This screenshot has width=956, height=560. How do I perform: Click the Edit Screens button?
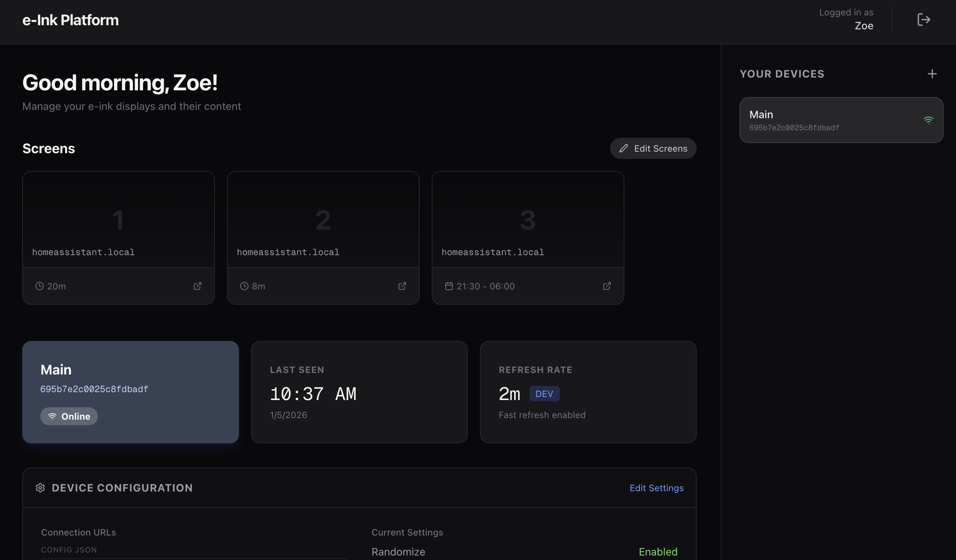(x=653, y=148)
